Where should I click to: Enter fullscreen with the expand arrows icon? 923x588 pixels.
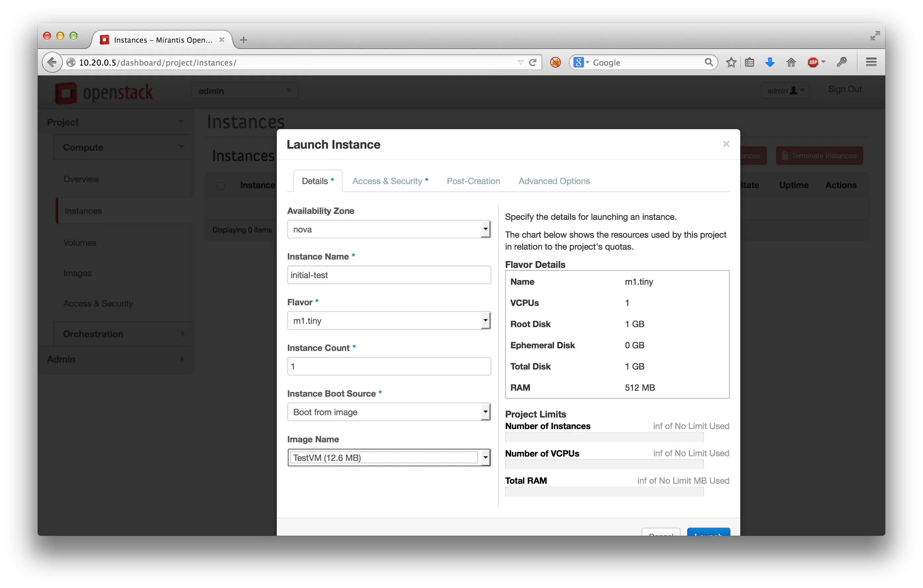875,36
